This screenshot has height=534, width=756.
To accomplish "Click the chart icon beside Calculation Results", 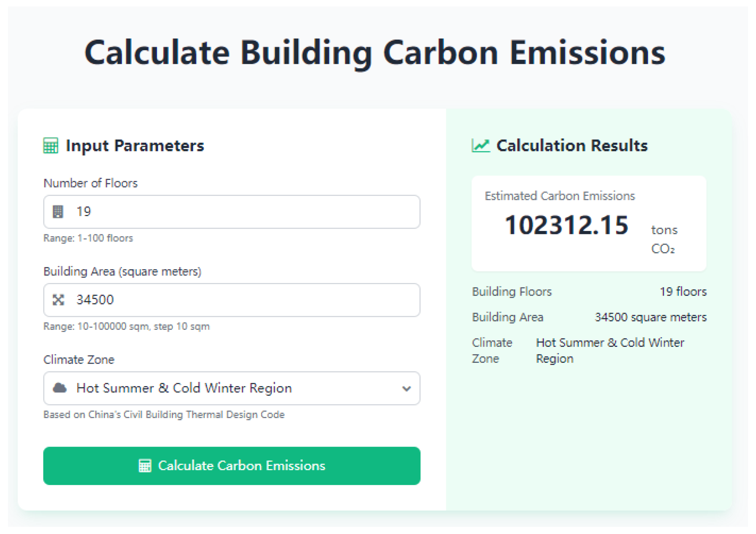I will pos(480,146).
